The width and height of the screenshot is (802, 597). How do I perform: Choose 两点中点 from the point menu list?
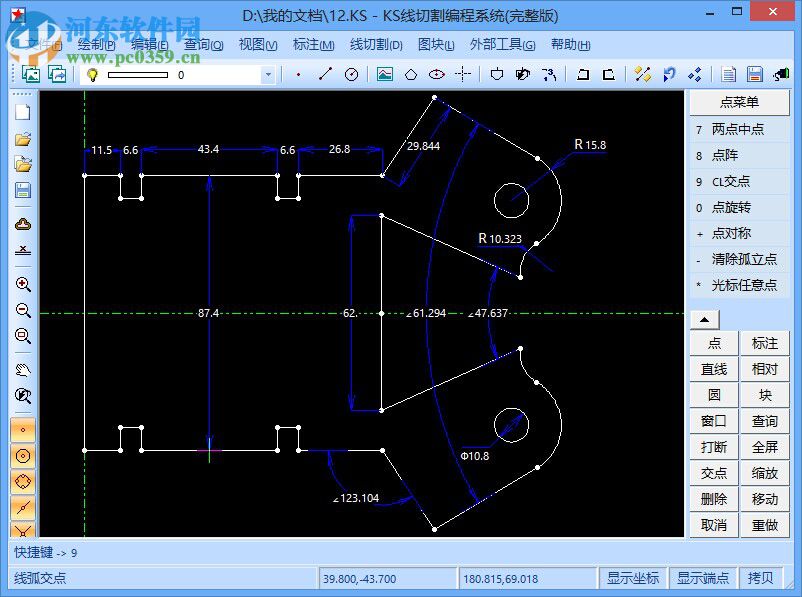pos(738,129)
